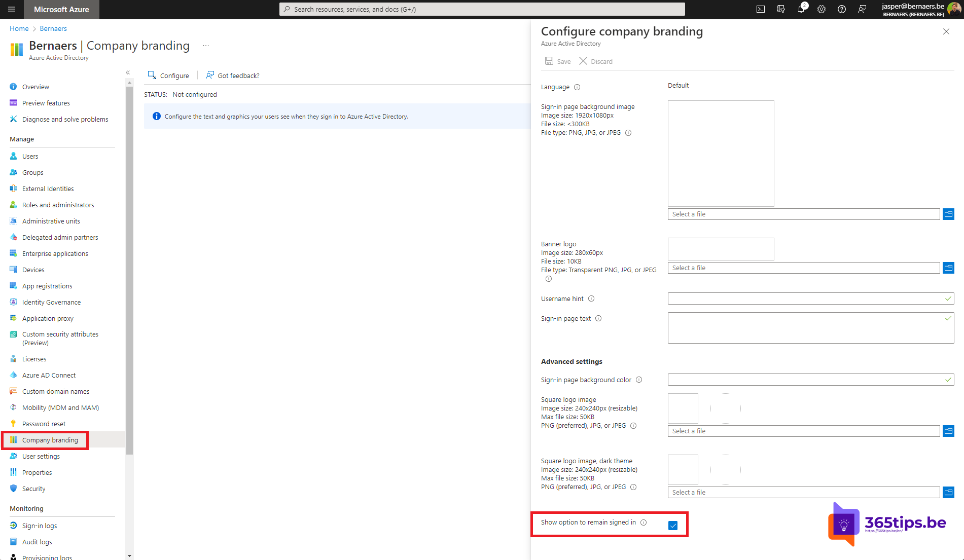
Task: Open Azure AD Connect menu item
Action: coord(49,376)
